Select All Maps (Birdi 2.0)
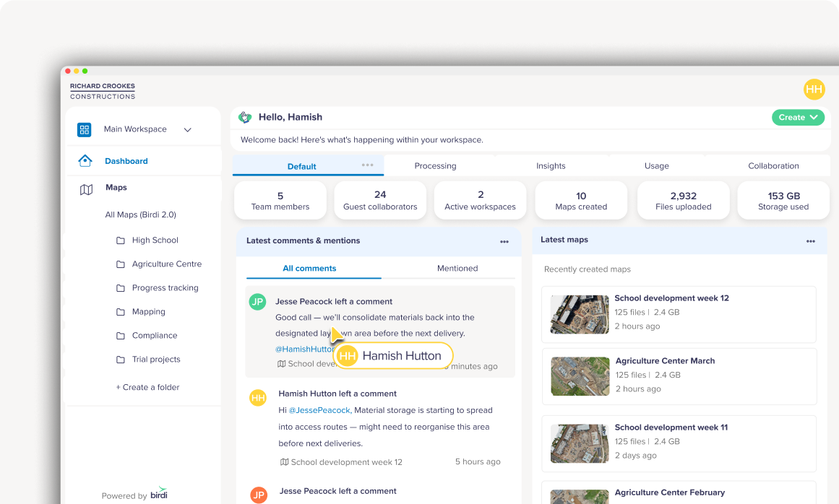The height and width of the screenshot is (504, 839). click(141, 214)
